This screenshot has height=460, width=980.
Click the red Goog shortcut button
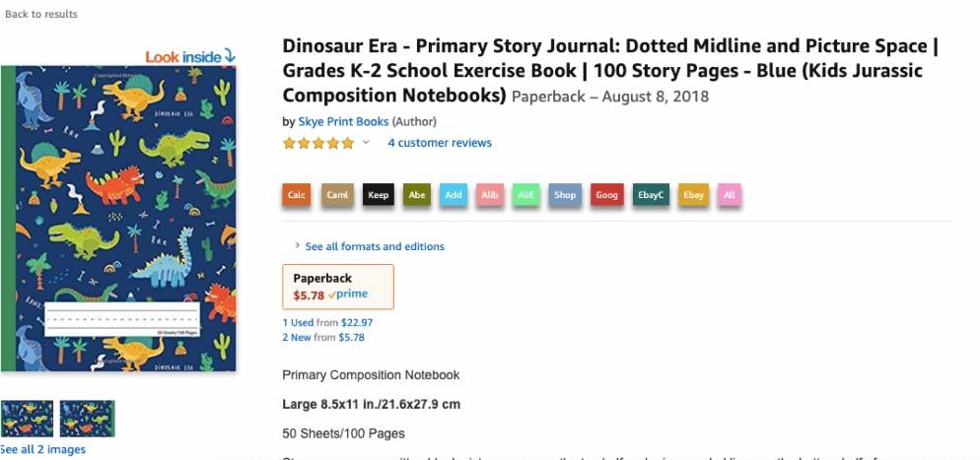(606, 195)
